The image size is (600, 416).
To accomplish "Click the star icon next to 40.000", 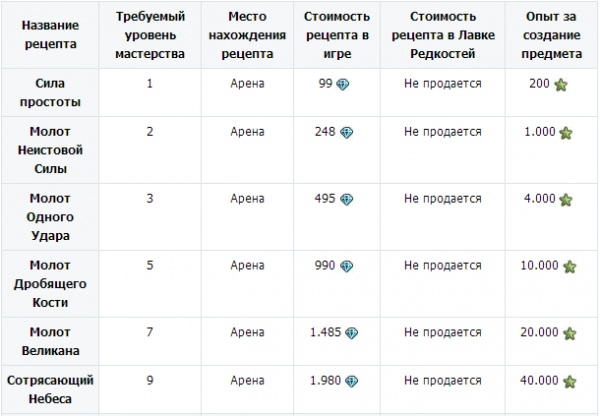I will click(569, 381).
